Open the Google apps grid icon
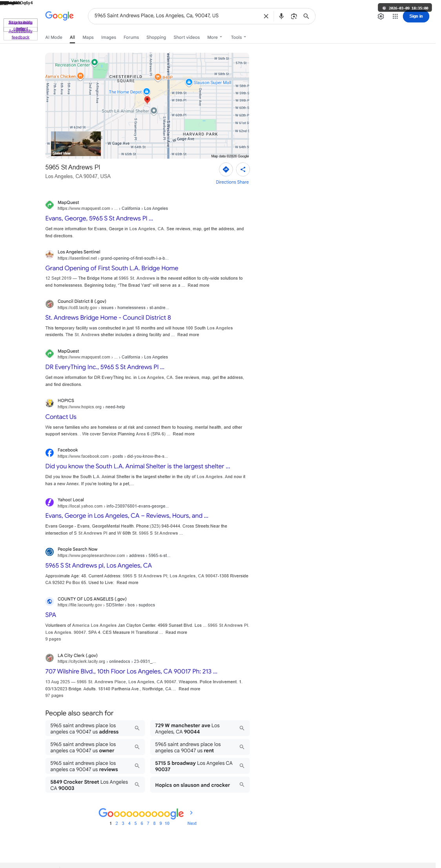 (x=395, y=16)
